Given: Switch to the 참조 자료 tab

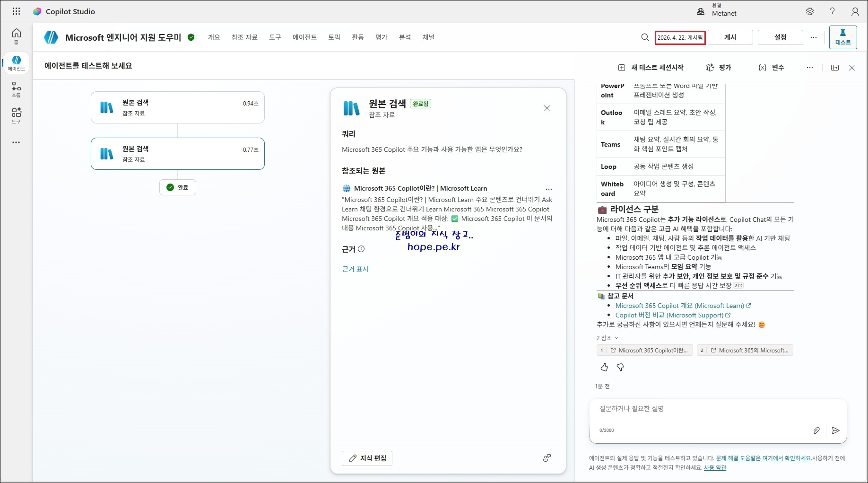Looking at the screenshot, I should [244, 37].
